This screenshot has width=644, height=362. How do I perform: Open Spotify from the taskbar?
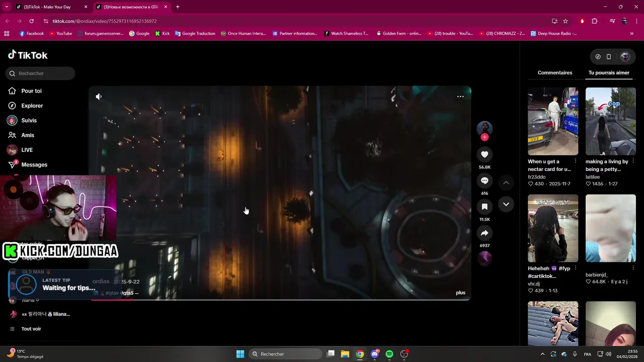pos(389,354)
